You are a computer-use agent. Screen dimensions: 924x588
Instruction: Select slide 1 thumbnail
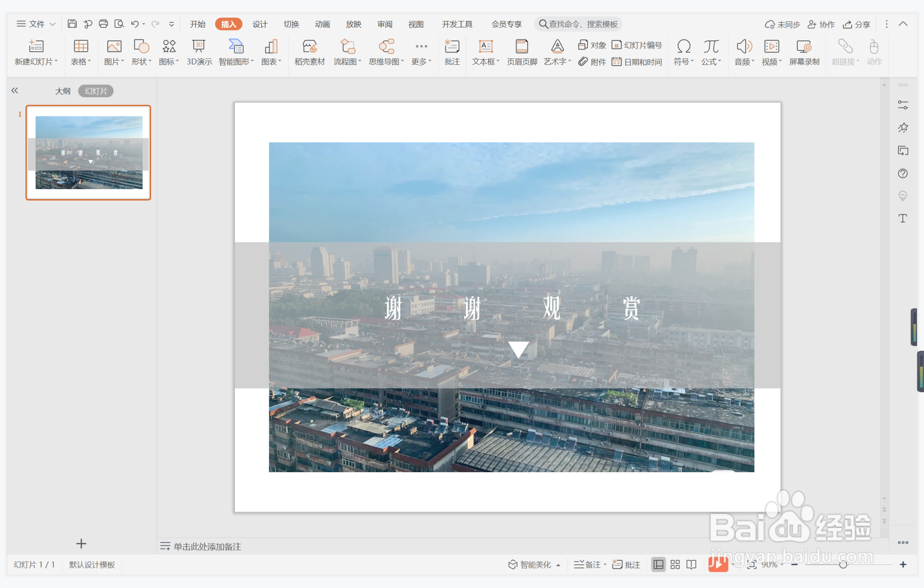[x=89, y=152]
